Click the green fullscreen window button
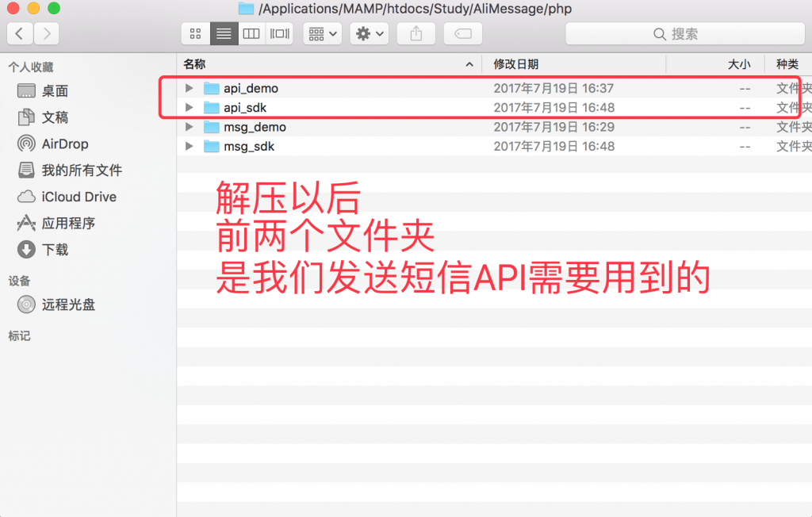Screen dimensions: 812x517 (54, 9)
